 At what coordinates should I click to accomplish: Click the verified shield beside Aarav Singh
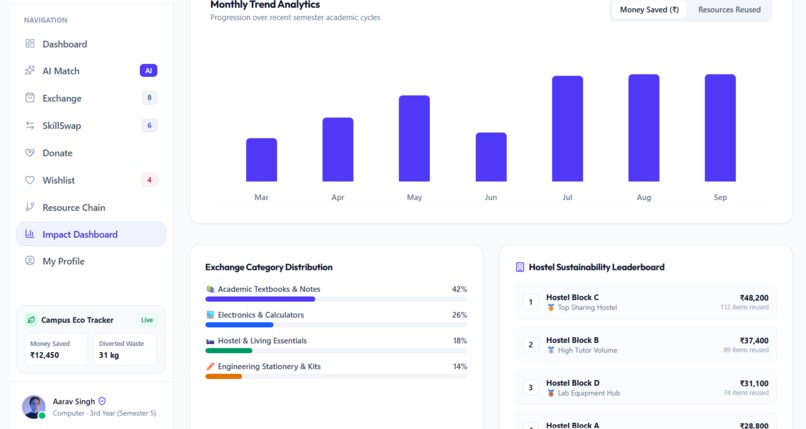102,401
